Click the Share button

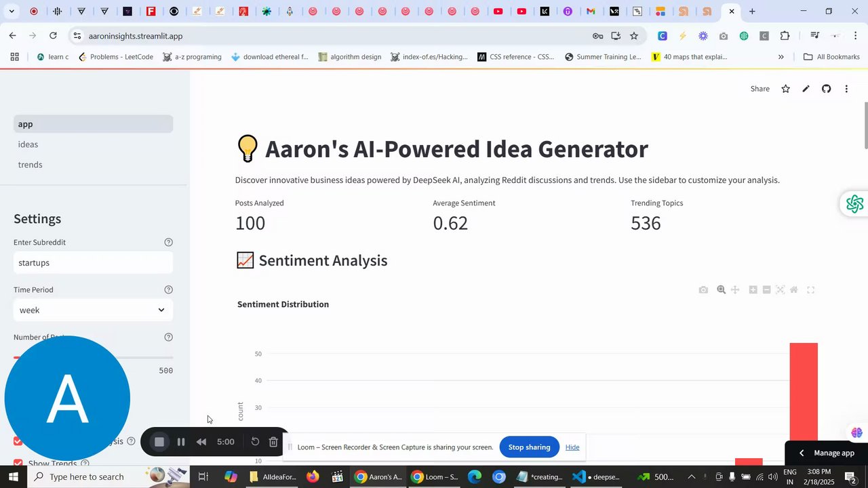(x=759, y=89)
